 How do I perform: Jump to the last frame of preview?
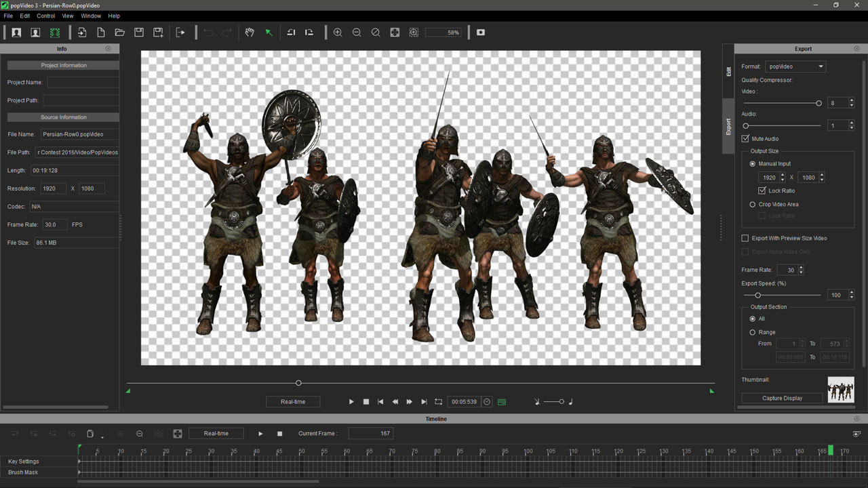425,402
